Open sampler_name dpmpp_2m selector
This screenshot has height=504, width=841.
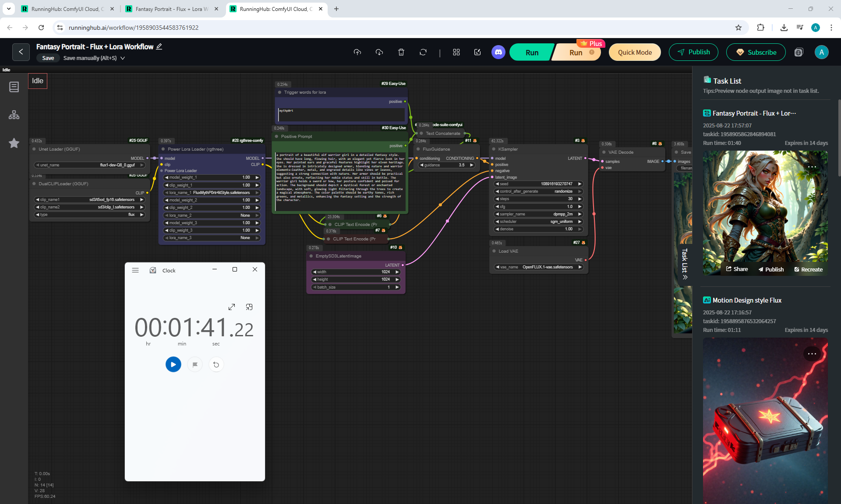click(x=539, y=214)
